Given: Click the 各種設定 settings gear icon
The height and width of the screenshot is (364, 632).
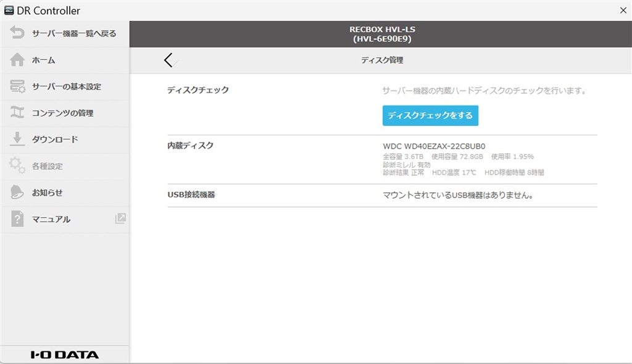Looking at the screenshot, I should click(19, 165).
